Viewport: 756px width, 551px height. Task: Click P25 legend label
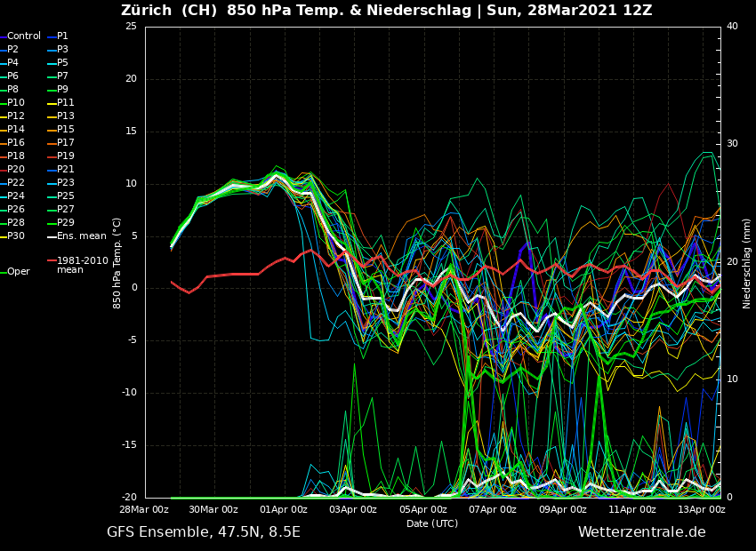66,196
